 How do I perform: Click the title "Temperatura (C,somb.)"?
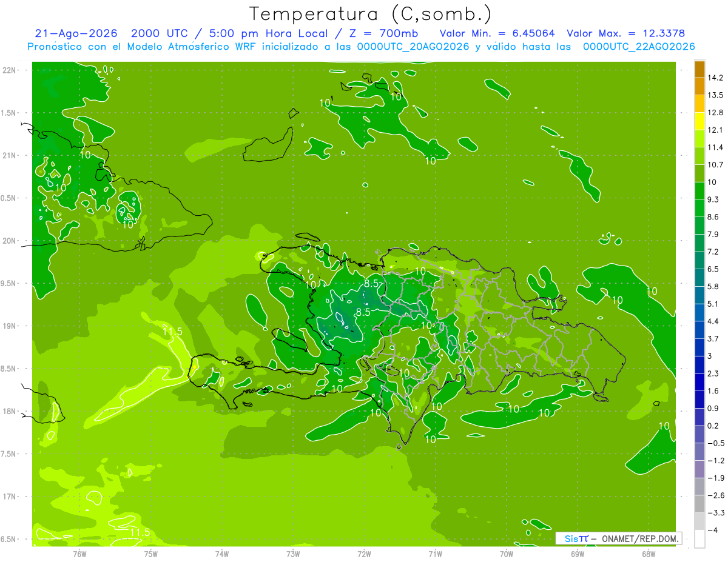[371, 14]
